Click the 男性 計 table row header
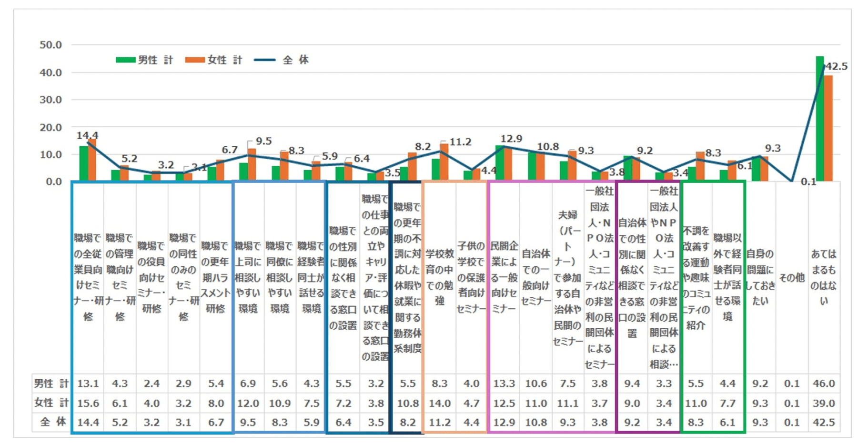This screenshot has width=868, height=445. pos(51,384)
